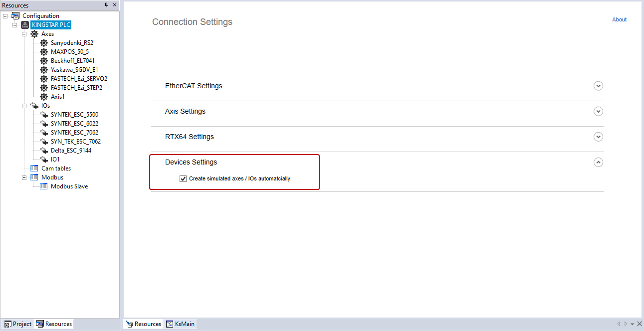Collapse the Devices Settings section

coord(598,162)
